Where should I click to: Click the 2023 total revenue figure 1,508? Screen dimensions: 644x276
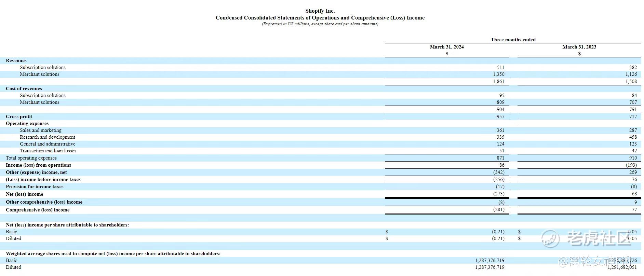point(631,81)
